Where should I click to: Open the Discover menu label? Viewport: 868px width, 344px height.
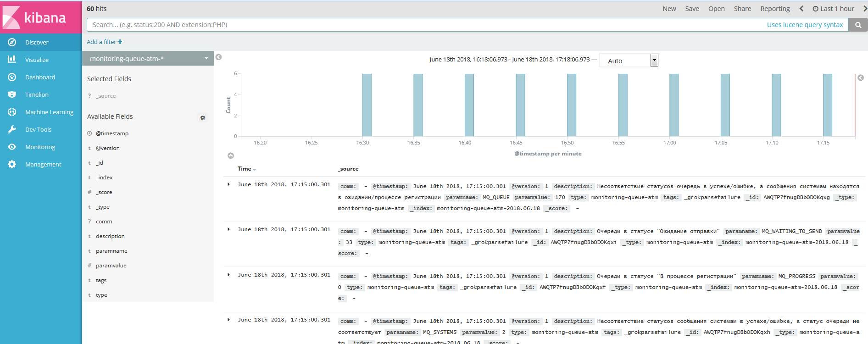pos(37,42)
